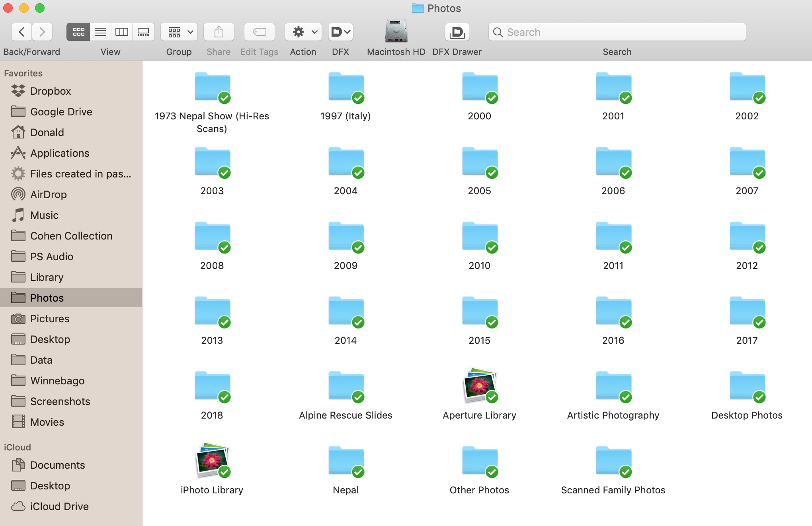Select the Photos sidebar entry
The image size is (812, 526).
(47, 298)
